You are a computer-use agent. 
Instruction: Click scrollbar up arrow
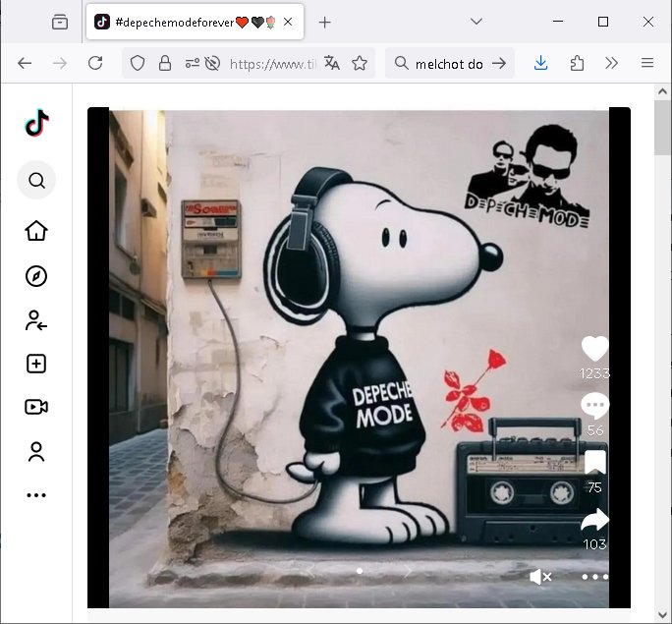click(662, 91)
